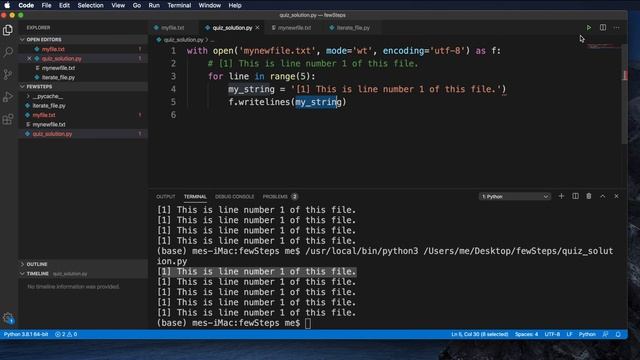The height and width of the screenshot is (360, 640).
Task: Open the File menu
Action: pyautogui.click(x=47, y=5)
